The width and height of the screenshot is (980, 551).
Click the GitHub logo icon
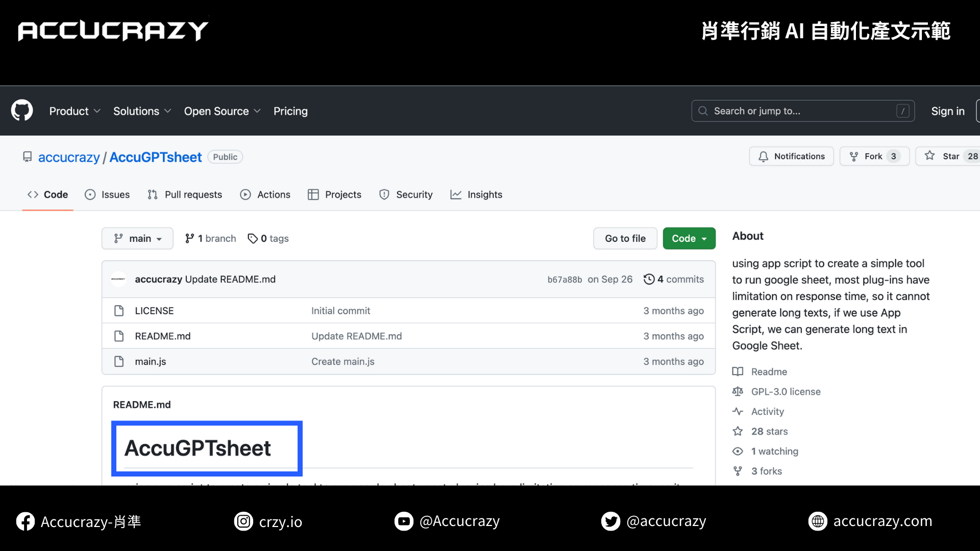(x=21, y=111)
